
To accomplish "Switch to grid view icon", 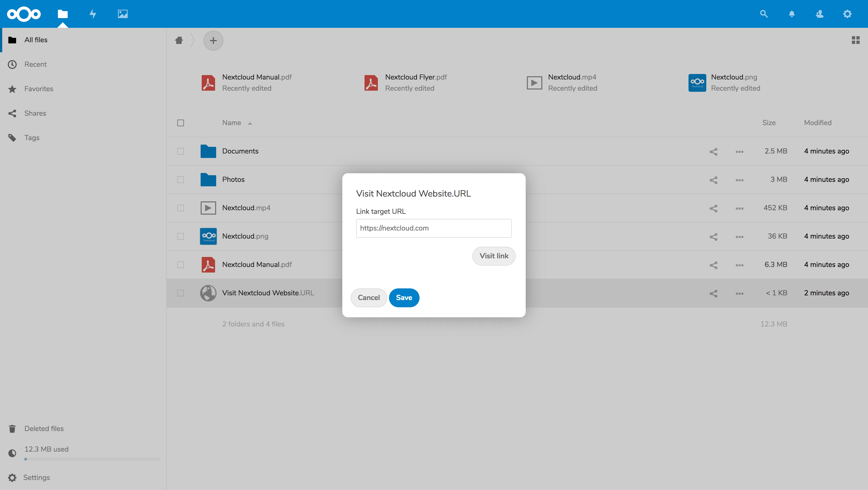I will coord(855,40).
